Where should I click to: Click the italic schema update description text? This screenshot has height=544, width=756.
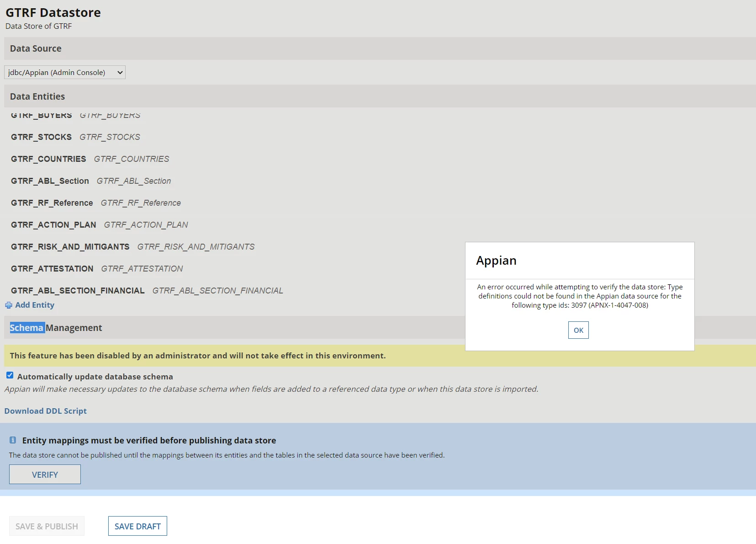click(271, 389)
